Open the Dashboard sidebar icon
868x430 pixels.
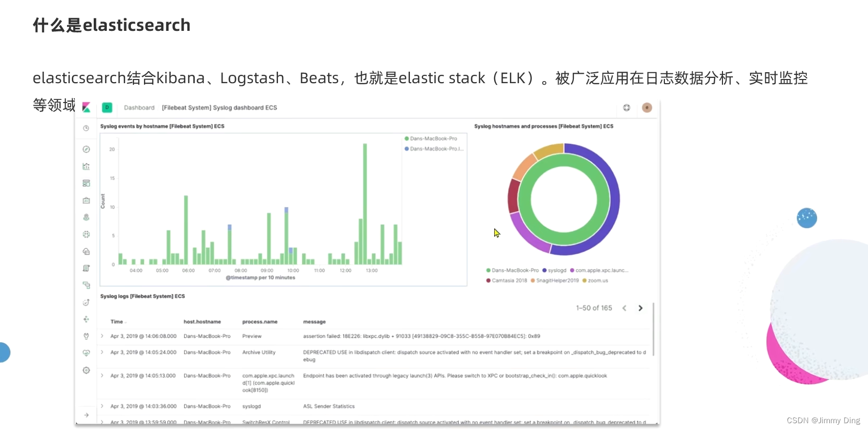(x=86, y=183)
